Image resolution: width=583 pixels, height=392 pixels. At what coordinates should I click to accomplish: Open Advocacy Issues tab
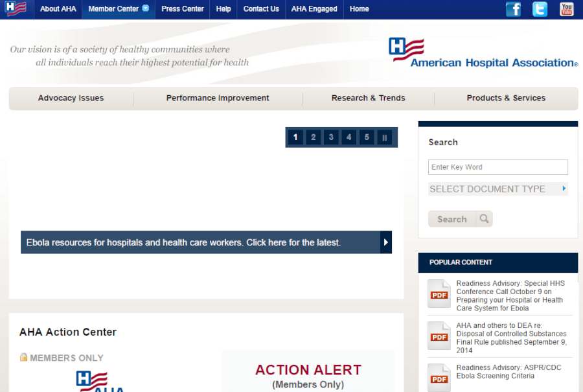pyautogui.click(x=71, y=98)
